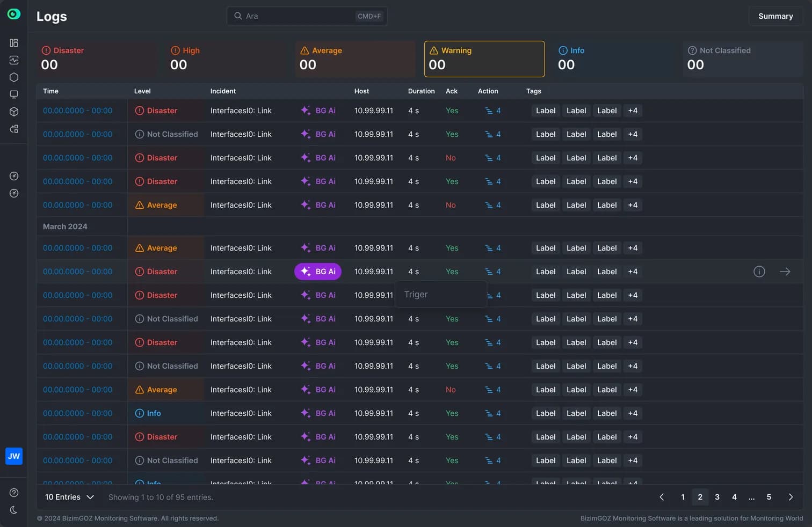Click the 'Showing 1 to 10 of 95 entries' text
812x527 pixels.
pyautogui.click(x=161, y=497)
